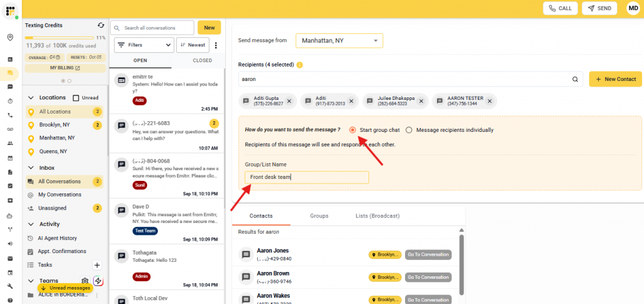Click the New Contact button
The width and height of the screenshot is (644, 304).
click(x=615, y=79)
